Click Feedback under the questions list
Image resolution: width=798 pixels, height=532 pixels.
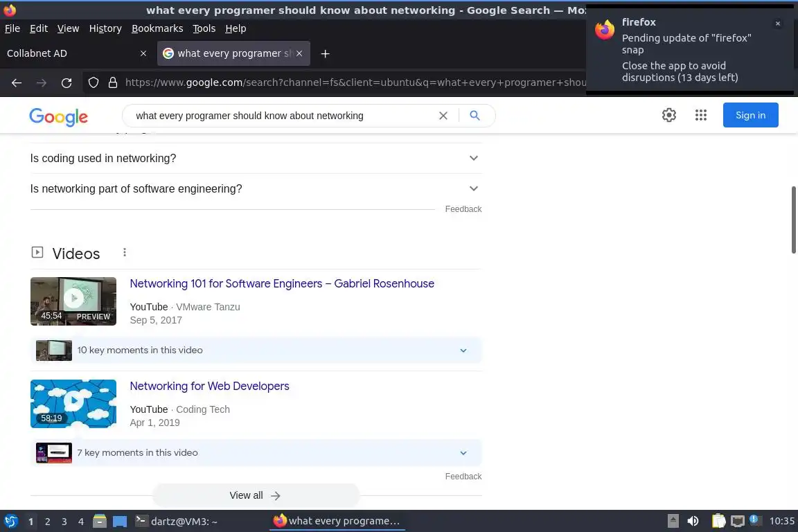point(463,209)
